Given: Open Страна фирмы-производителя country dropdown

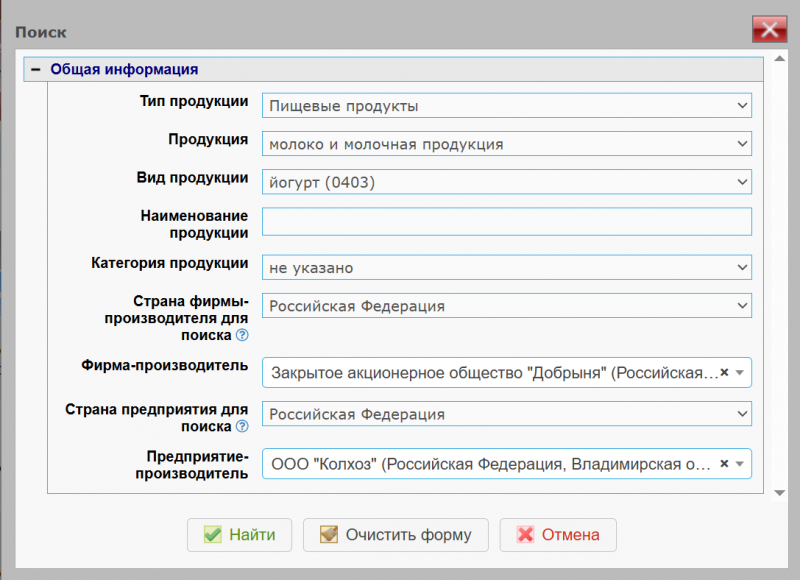Looking at the screenshot, I should 741,306.
